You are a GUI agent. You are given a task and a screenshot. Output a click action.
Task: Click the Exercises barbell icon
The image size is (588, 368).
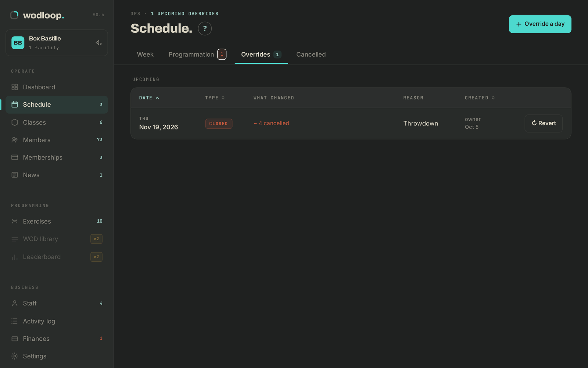point(15,221)
